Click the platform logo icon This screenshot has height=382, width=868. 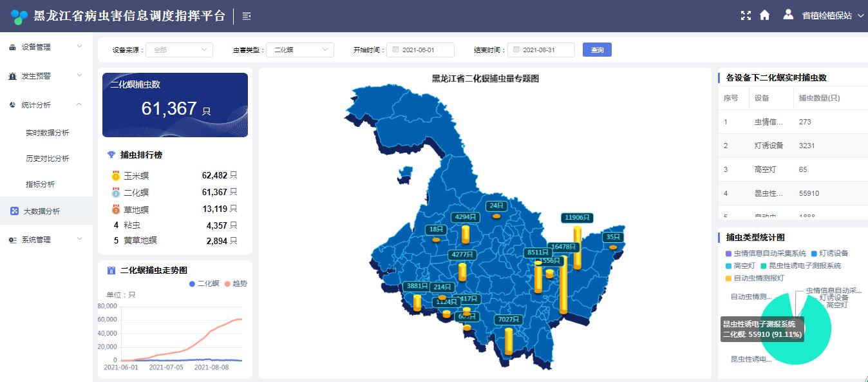pyautogui.click(x=19, y=16)
